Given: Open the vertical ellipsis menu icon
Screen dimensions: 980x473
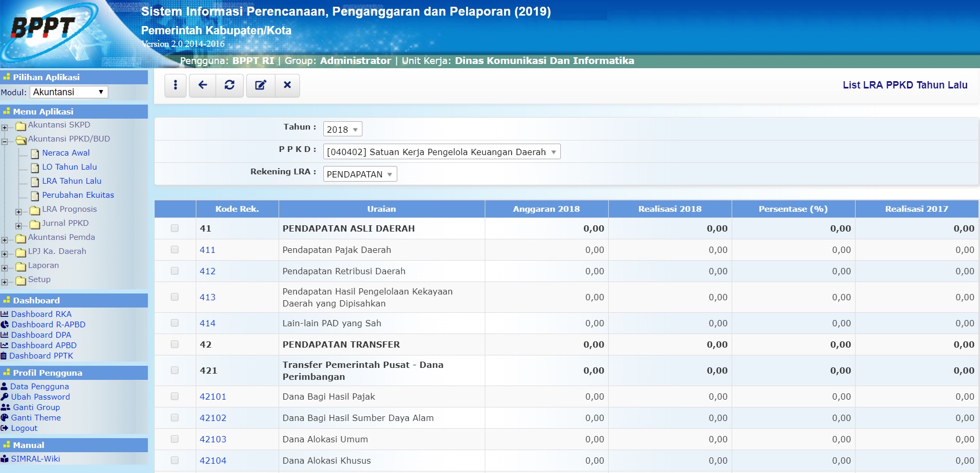Looking at the screenshot, I should 174,85.
